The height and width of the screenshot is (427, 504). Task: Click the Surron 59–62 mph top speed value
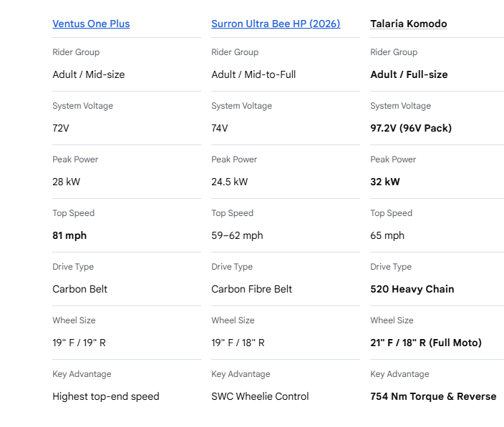[237, 235]
